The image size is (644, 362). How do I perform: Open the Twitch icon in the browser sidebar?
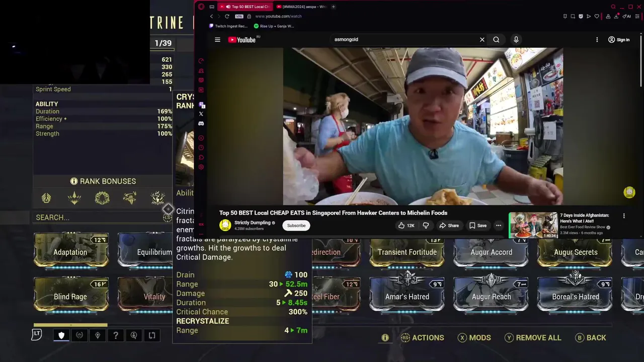(x=201, y=105)
